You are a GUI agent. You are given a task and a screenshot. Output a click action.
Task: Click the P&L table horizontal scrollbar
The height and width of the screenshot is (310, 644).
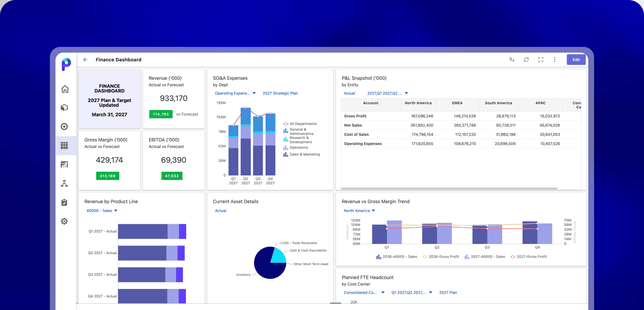[449, 189]
